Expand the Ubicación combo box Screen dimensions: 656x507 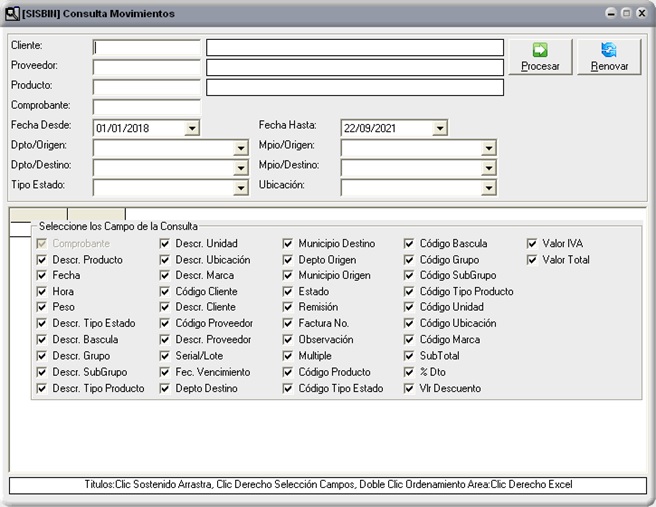[x=488, y=188]
